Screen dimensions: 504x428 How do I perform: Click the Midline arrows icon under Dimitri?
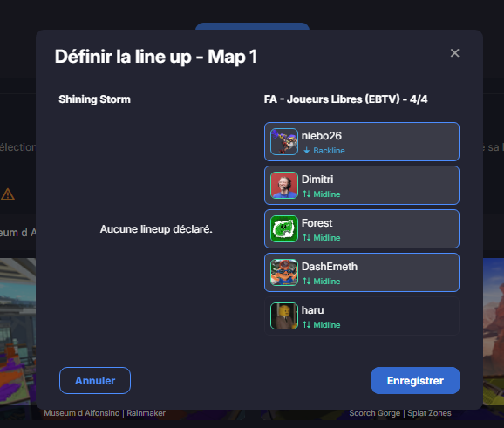(307, 194)
